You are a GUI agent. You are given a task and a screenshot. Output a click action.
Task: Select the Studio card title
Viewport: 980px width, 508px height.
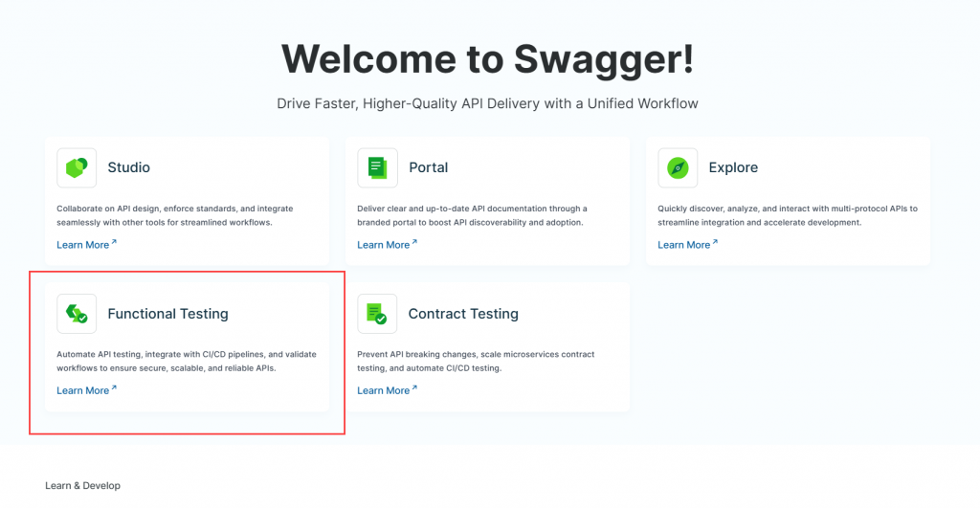click(x=128, y=167)
